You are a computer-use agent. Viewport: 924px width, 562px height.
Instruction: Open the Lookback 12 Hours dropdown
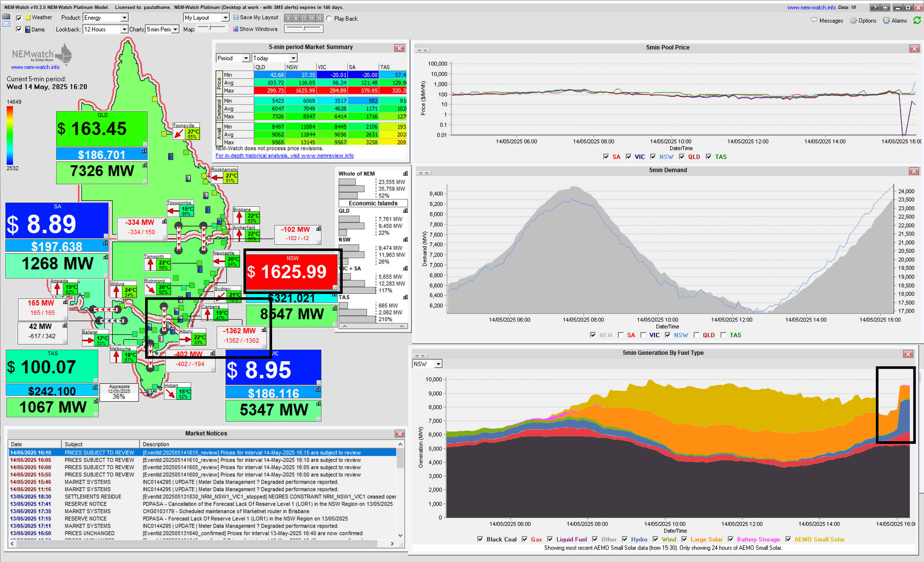tap(105, 29)
